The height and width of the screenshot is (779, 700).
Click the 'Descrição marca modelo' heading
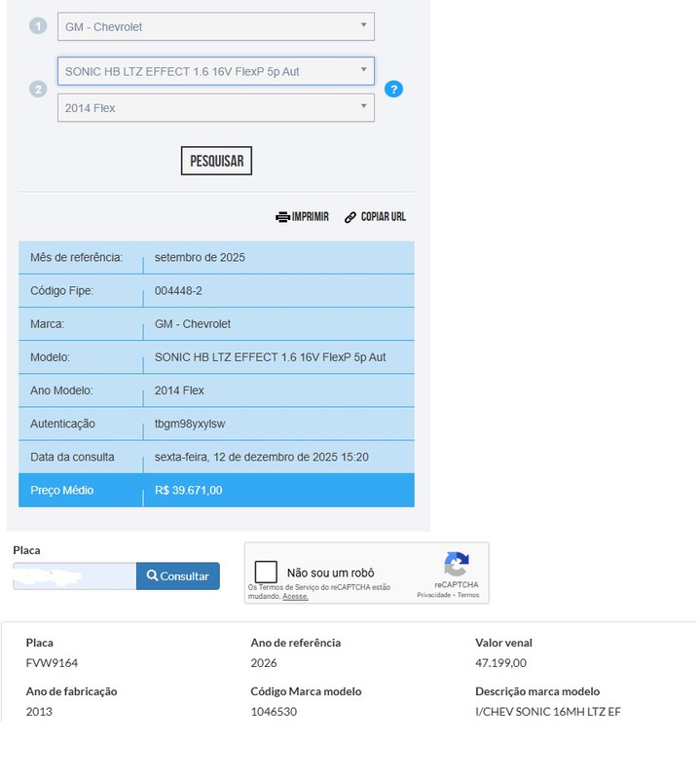538,692
